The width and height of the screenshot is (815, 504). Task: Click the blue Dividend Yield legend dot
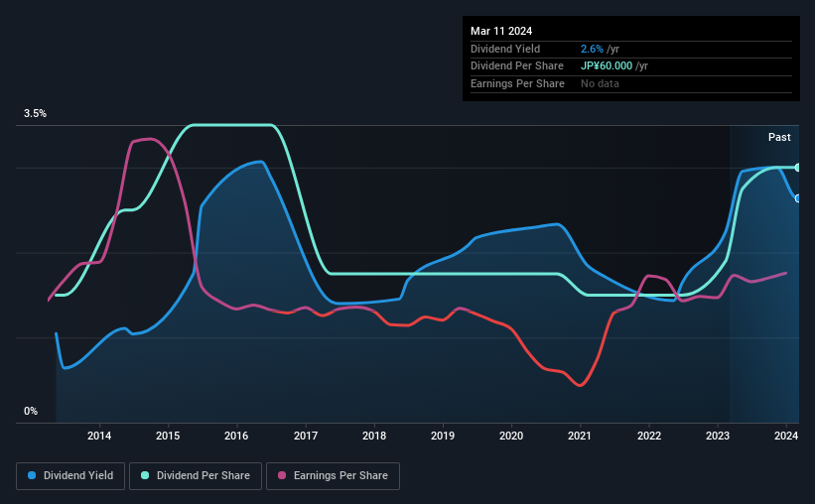[x=32, y=475]
